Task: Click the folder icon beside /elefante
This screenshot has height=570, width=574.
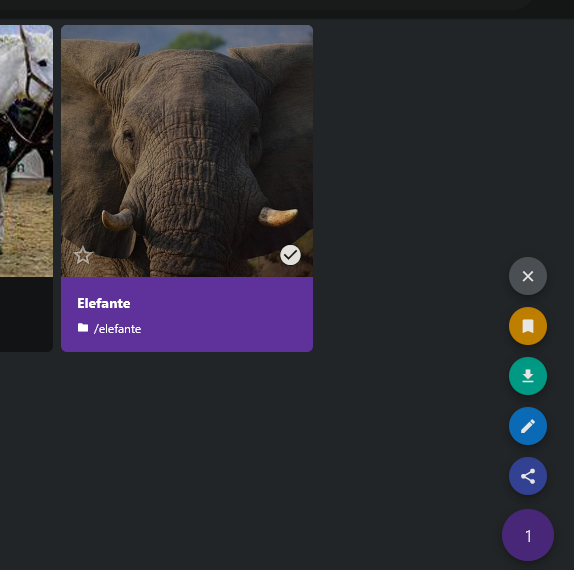Action: pyautogui.click(x=83, y=328)
